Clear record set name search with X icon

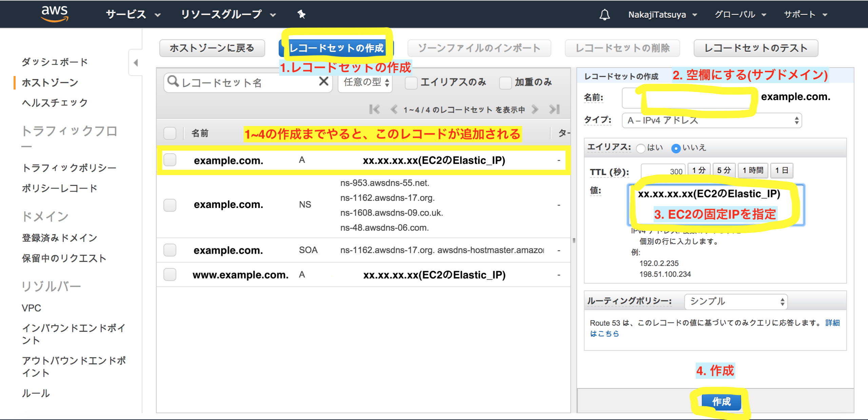[324, 81]
